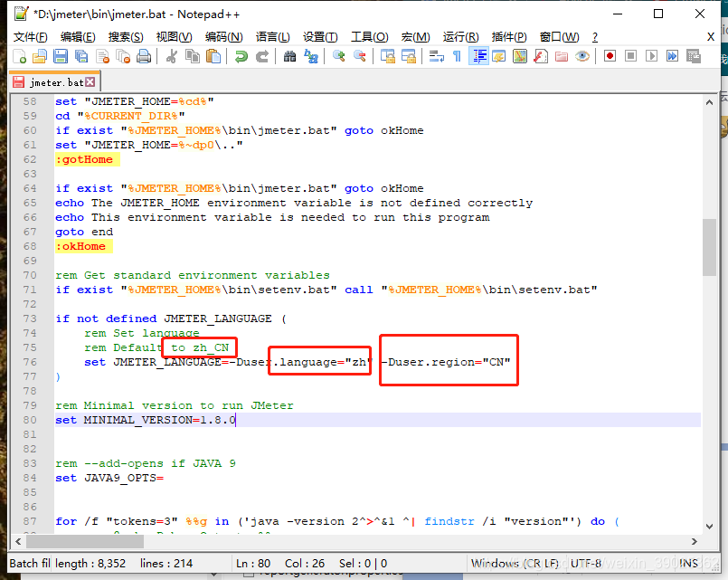Click the UTF-8 encoding status bar field
Image resolution: width=728 pixels, height=580 pixels.
586,564
